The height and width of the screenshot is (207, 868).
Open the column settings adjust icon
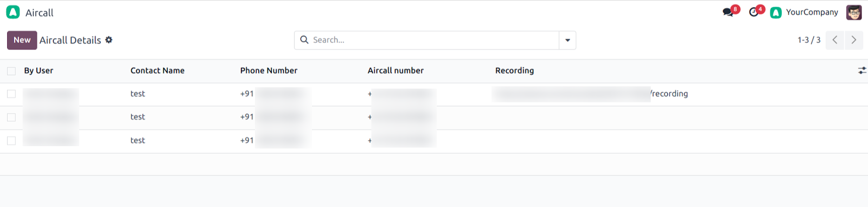862,71
